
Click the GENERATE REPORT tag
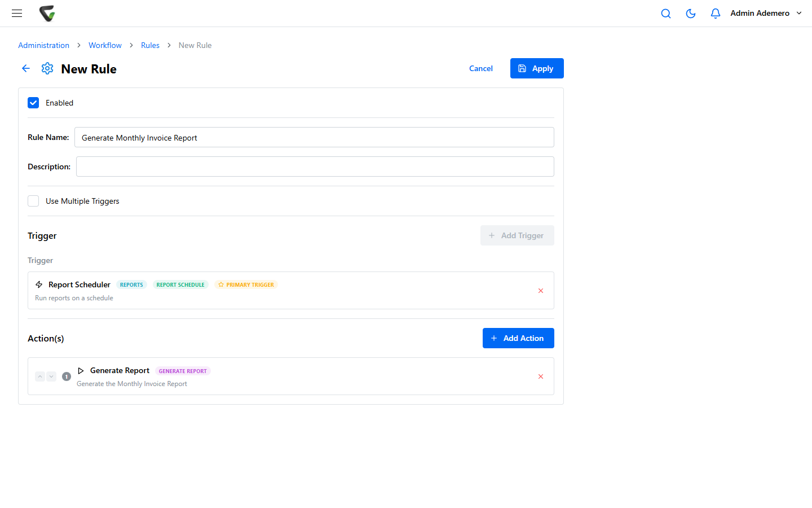[x=183, y=371]
